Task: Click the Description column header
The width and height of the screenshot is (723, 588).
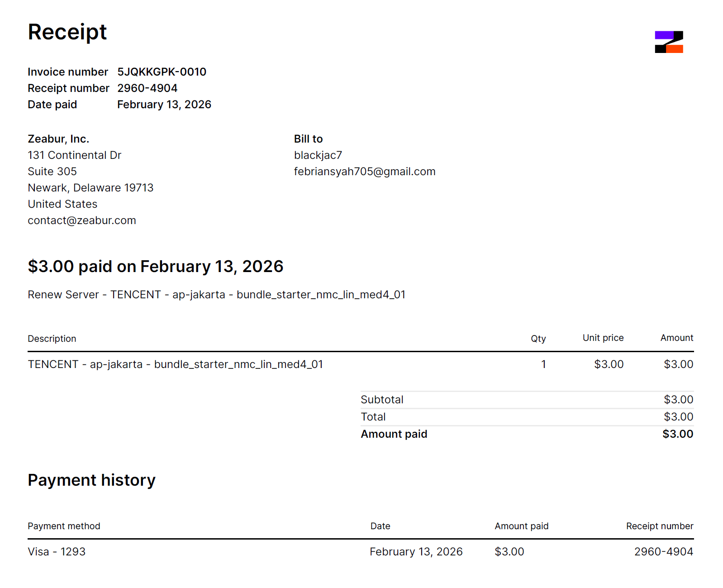Action: pos(52,339)
